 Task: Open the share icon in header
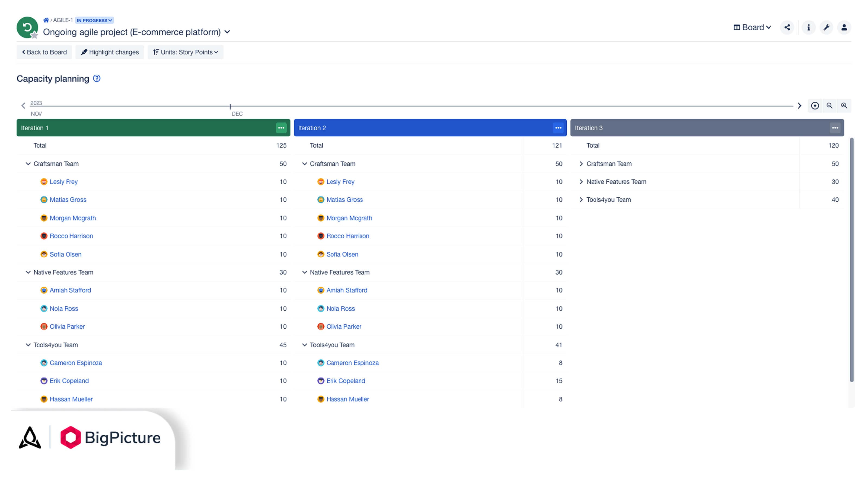pyautogui.click(x=787, y=27)
